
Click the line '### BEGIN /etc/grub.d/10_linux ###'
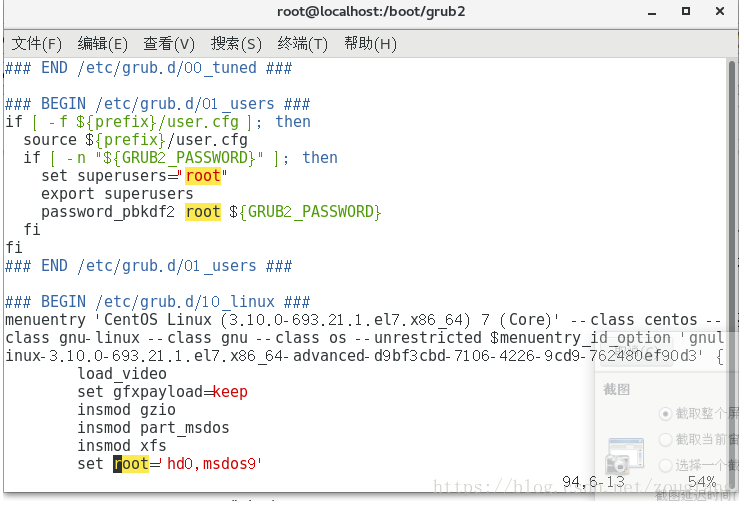pos(158,302)
